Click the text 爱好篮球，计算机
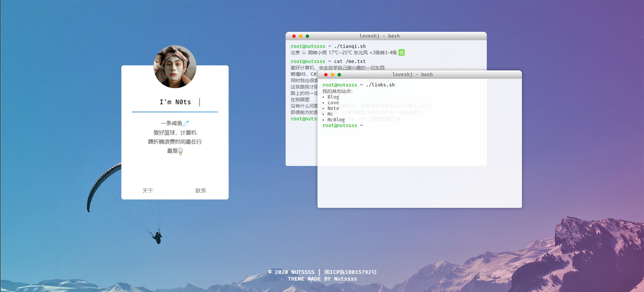This screenshot has height=292, width=644. pyautogui.click(x=175, y=133)
